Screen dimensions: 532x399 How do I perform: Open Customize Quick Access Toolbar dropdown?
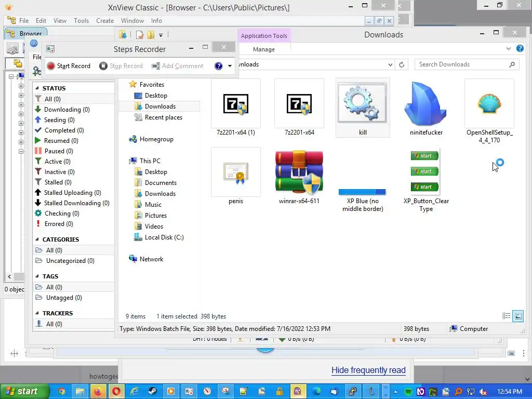click(x=161, y=35)
